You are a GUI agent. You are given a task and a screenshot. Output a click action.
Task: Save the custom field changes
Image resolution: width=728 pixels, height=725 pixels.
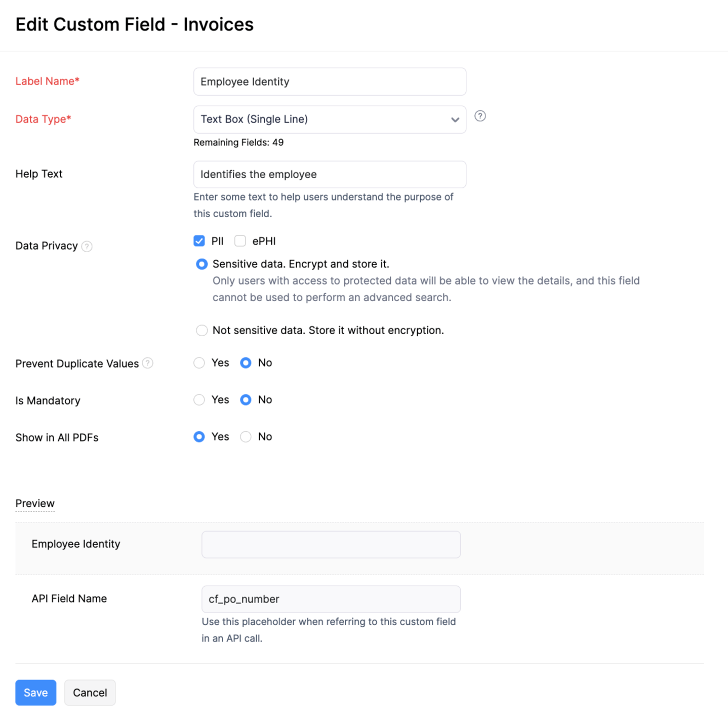click(x=35, y=693)
